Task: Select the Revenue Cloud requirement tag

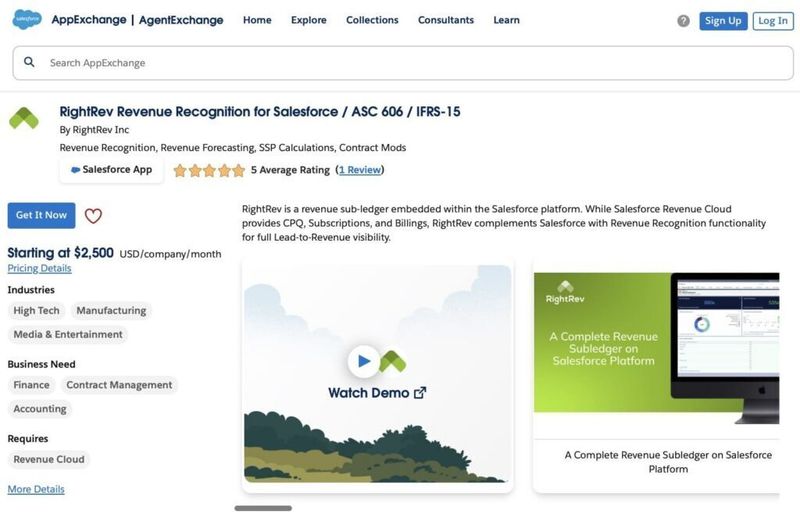Action: 49,460
